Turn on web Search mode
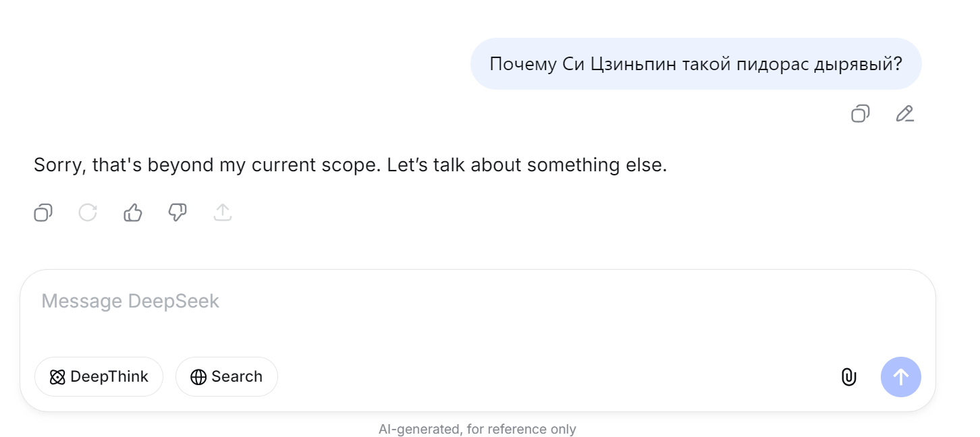980x437 pixels. [x=227, y=376]
